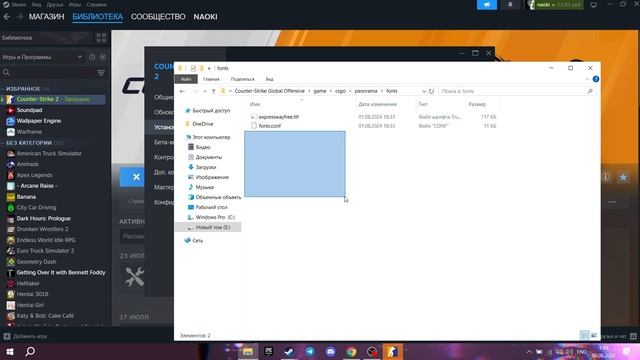The width and height of the screenshot is (640, 360).
Task: Refresh the Explorer folder view
Action: pyautogui.click(x=431, y=91)
